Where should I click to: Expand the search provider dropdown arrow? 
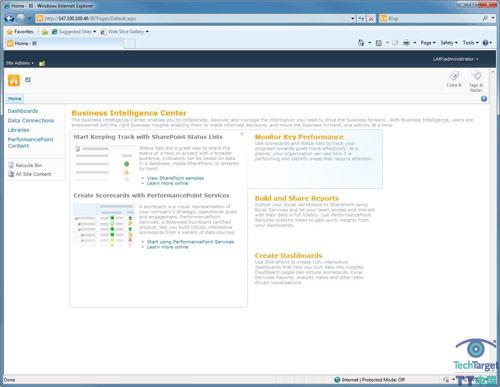click(493, 18)
